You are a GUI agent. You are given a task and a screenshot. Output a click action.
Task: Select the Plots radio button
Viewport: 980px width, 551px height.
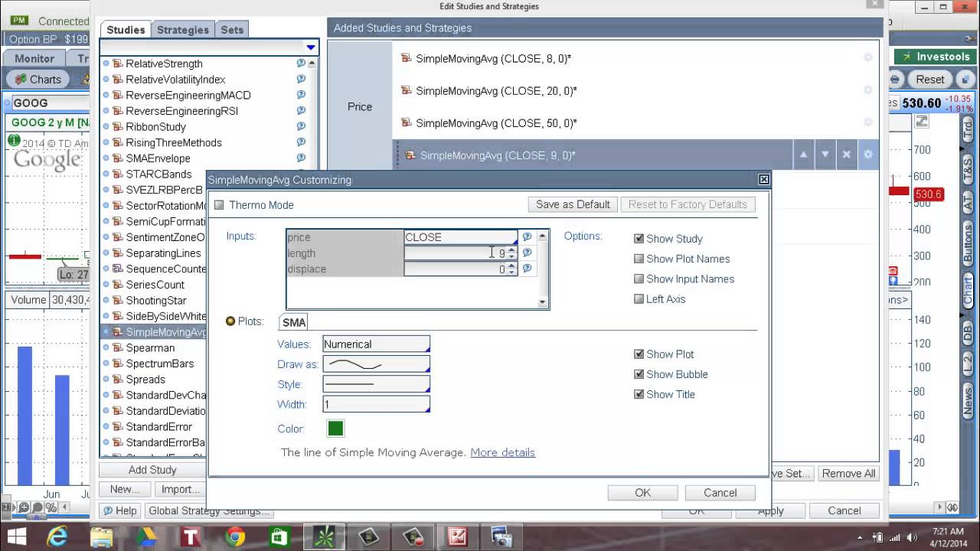pos(230,321)
